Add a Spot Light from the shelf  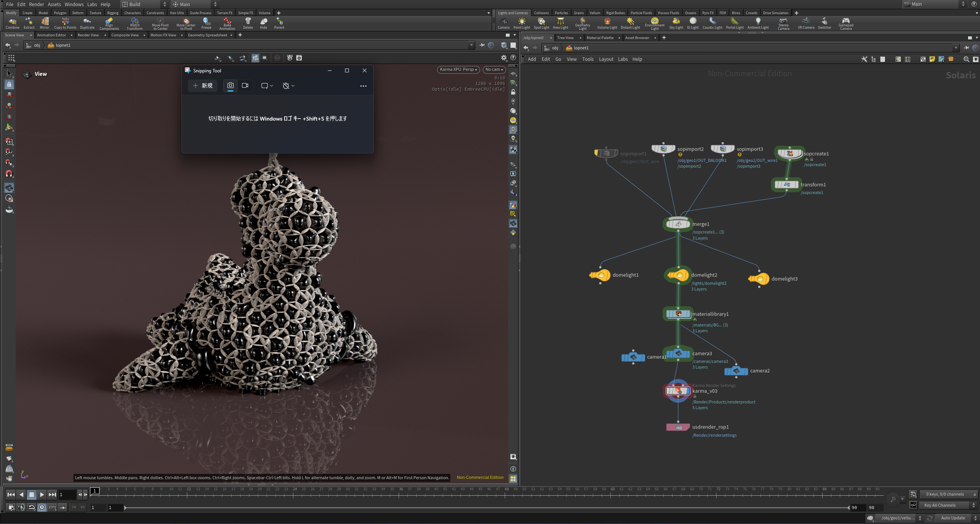point(541,23)
